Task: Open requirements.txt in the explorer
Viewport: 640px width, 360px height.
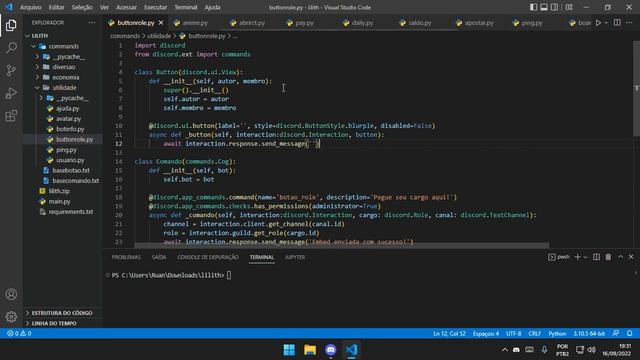Action: point(71,212)
